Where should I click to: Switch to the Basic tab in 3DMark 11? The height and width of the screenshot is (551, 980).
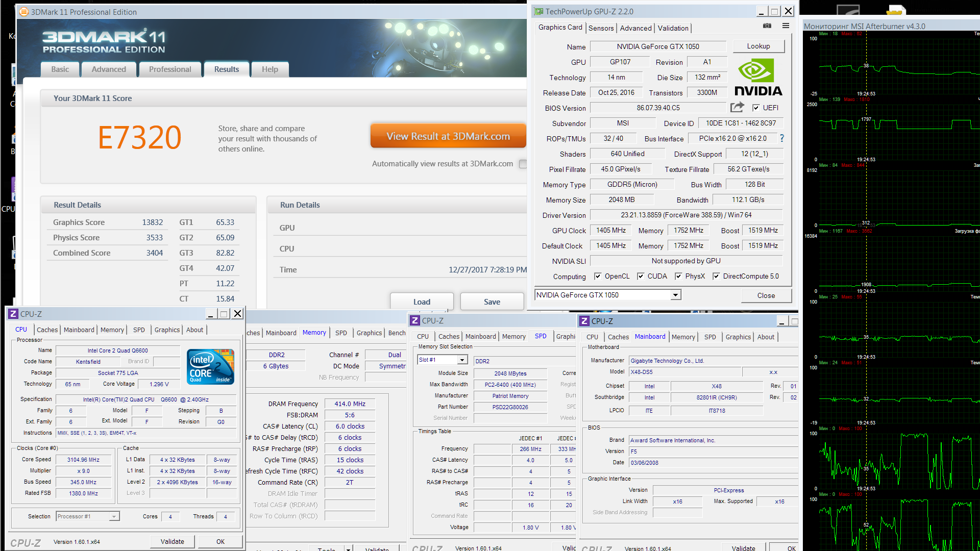(x=60, y=69)
